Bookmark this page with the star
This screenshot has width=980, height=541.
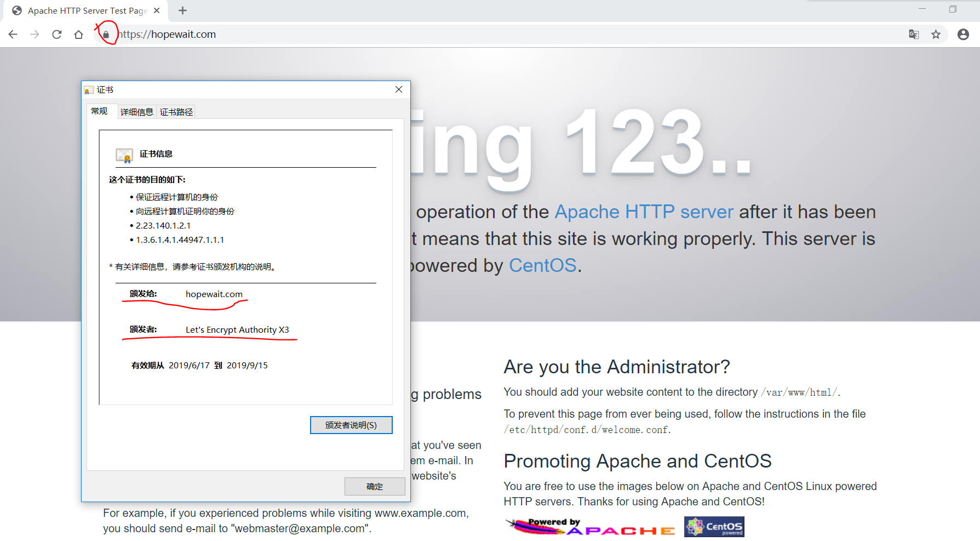(x=936, y=35)
